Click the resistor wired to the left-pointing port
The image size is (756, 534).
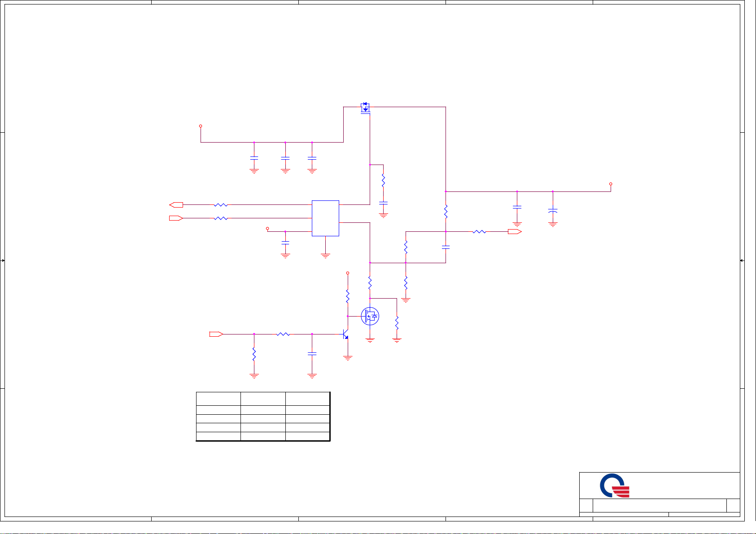point(221,205)
